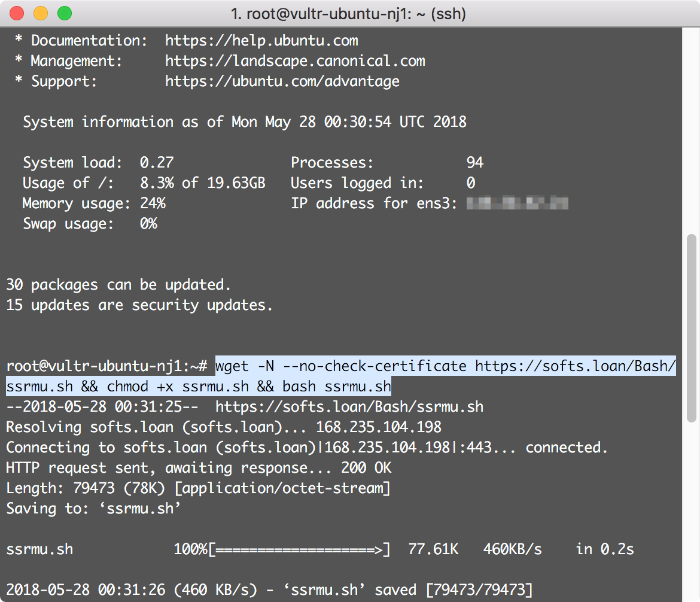Click the 'Saving to: ‘ssrmu.sh’' line

(93, 509)
